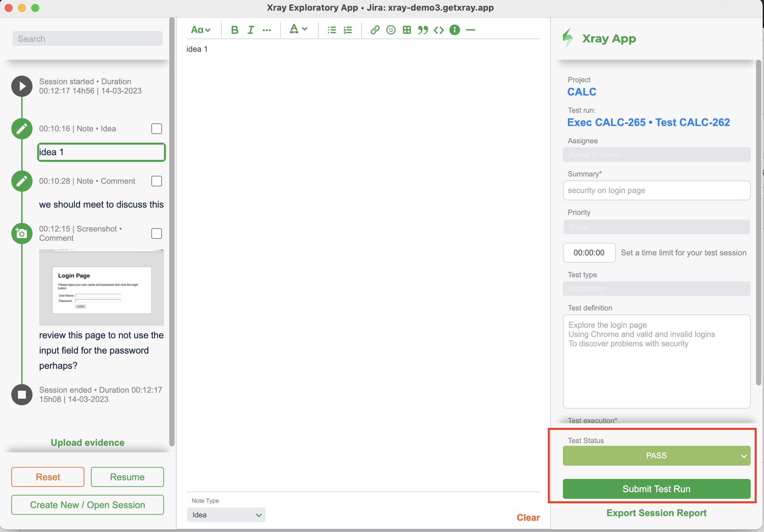Open the Assignee dropdown field
Image resolution: width=764 pixels, height=532 pixels.
(x=656, y=155)
